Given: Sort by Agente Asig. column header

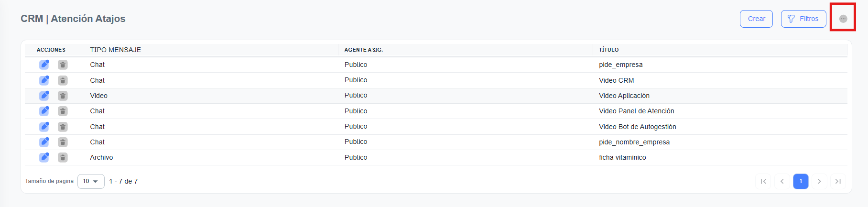Looking at the screenshot, I should point(363,50).
